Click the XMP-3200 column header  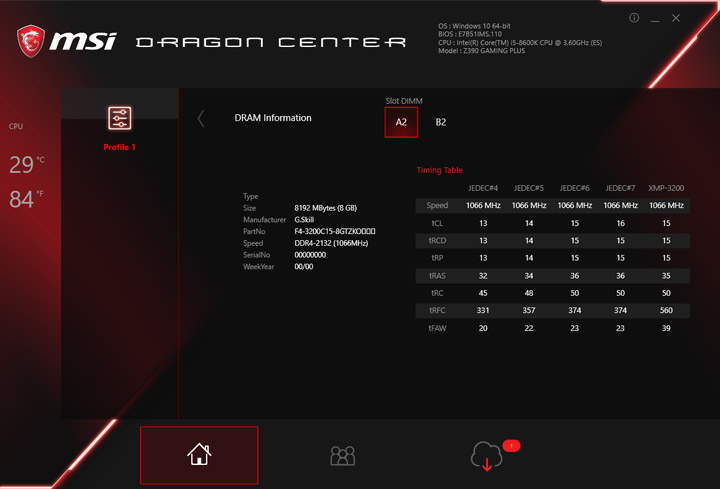[666, 188]
